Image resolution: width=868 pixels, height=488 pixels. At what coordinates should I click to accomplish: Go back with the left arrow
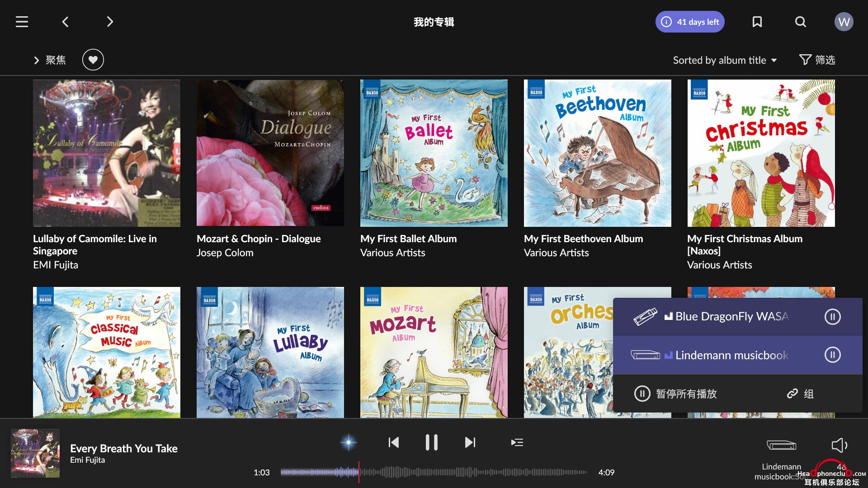tap(66, 22)
